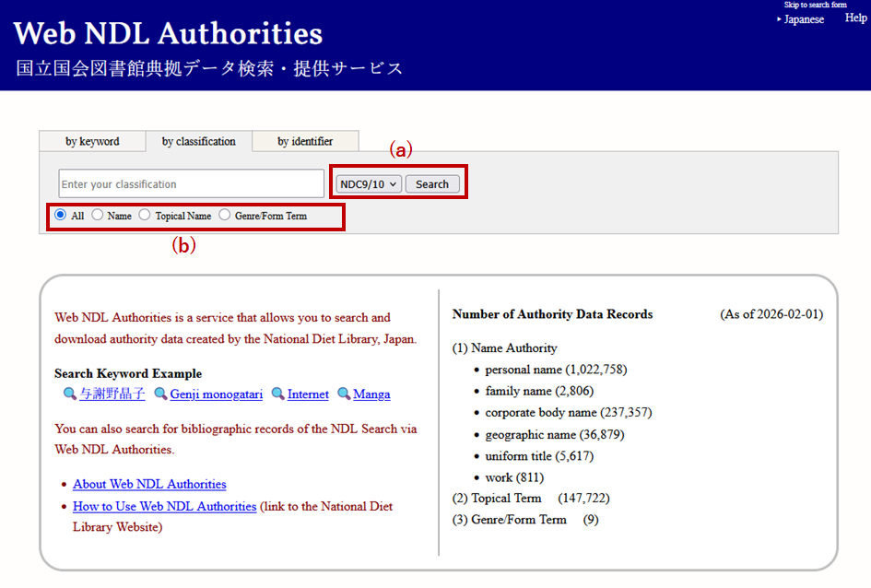871x588 pixels.
Task: Click the magnifier icon beside 与謝野晶子
Action: tap(69, 394)
